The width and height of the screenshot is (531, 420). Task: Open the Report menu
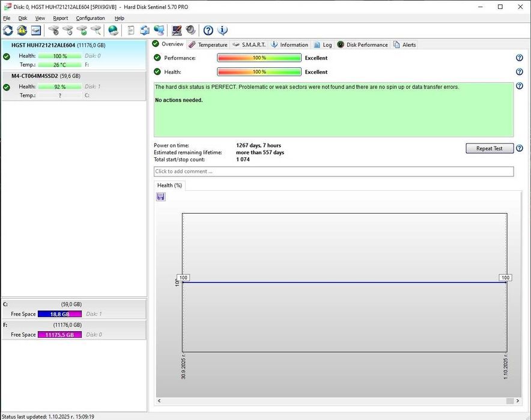(60, 18)
